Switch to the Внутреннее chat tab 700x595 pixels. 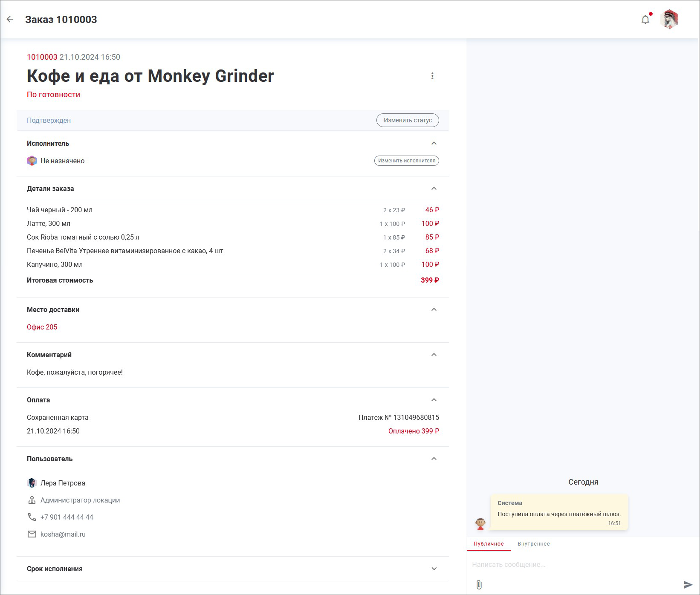[x=534, y=544]
